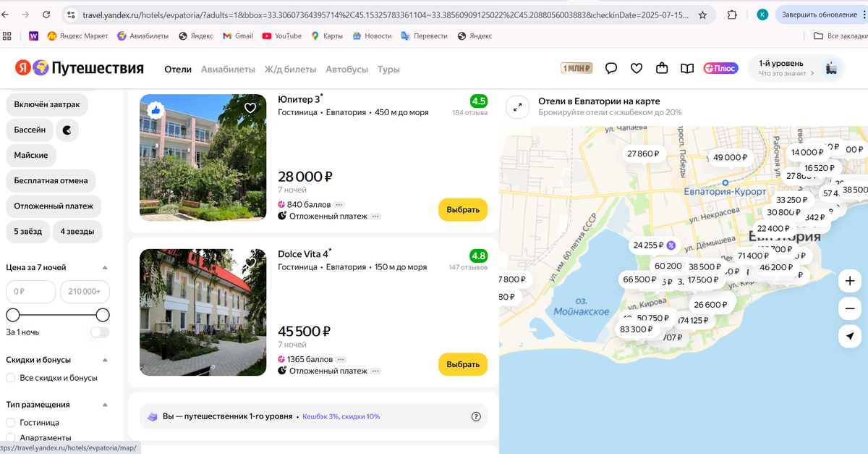
Task: Switch to Туры tab
Action: (x=388, y=70)
